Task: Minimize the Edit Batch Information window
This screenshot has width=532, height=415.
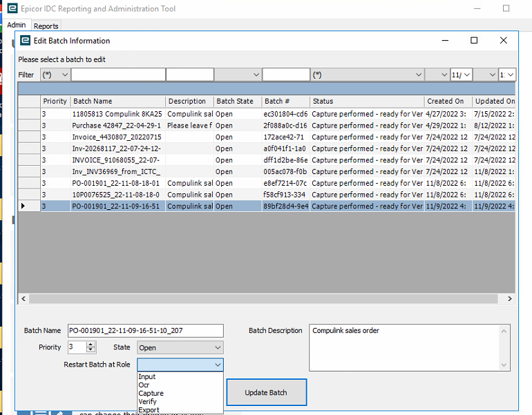Action: coord(445,40)
